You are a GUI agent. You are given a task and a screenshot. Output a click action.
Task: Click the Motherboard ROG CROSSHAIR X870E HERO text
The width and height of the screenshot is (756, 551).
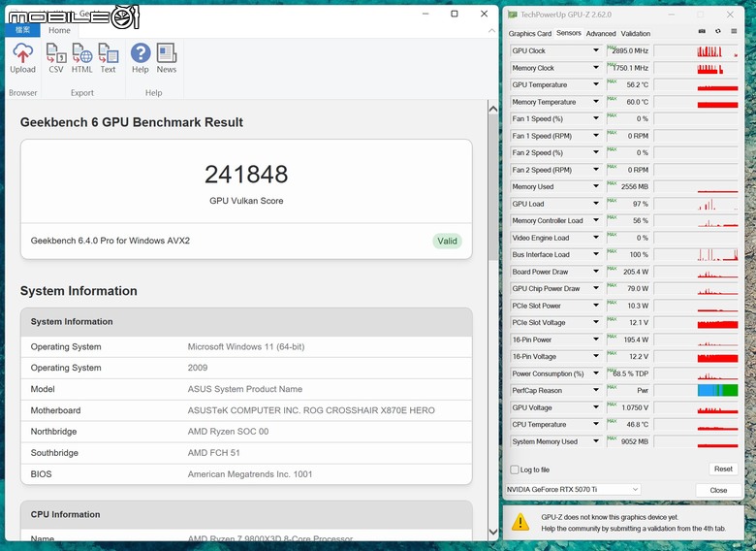311,410
